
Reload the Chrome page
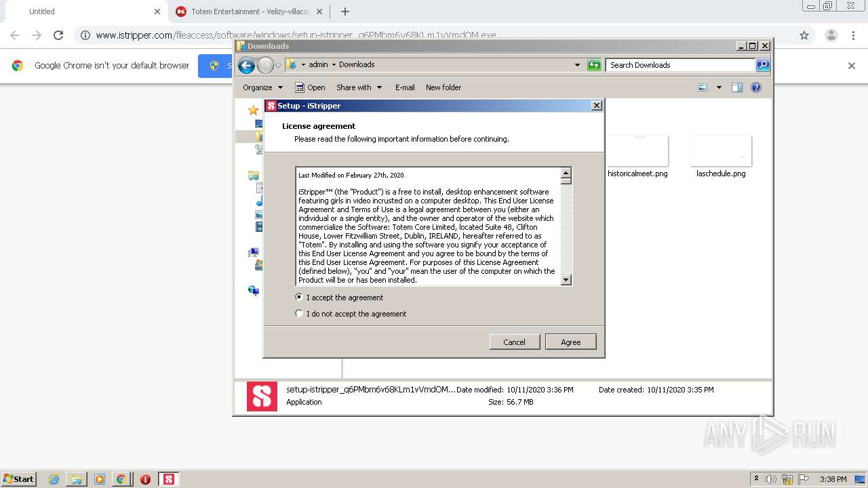pyautogui.click(x=58, y=35)
